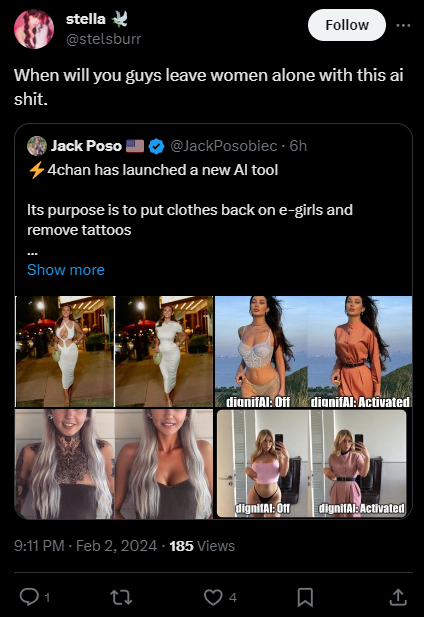Open the three-dot more options menu
Image resolution: width=424 pixels, height=617 pixels.
coord(403,26)
